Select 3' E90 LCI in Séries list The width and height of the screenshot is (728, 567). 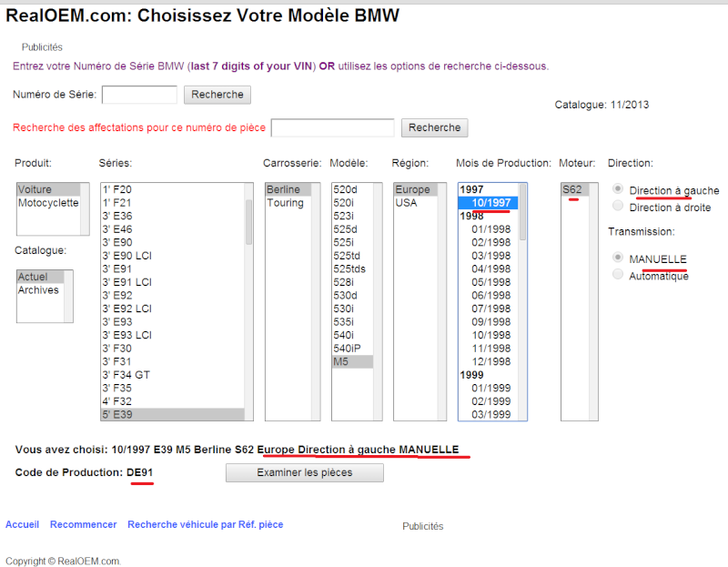pos(173,256)
